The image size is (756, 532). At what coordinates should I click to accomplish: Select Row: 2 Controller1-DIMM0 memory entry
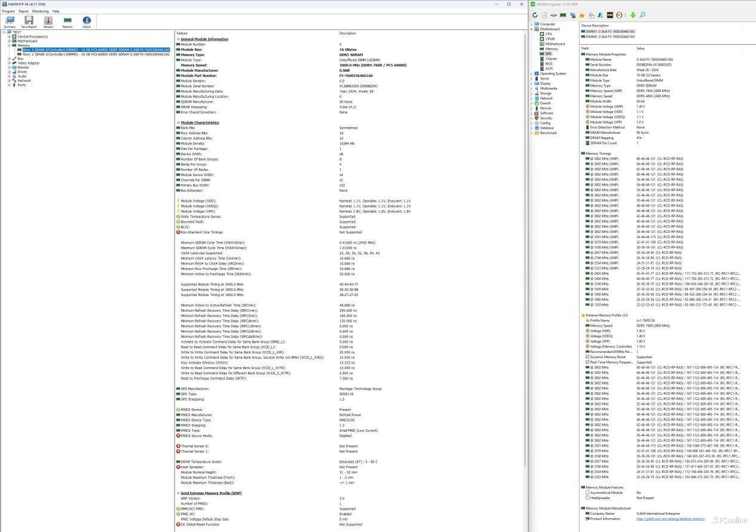[x=96, y=54]
